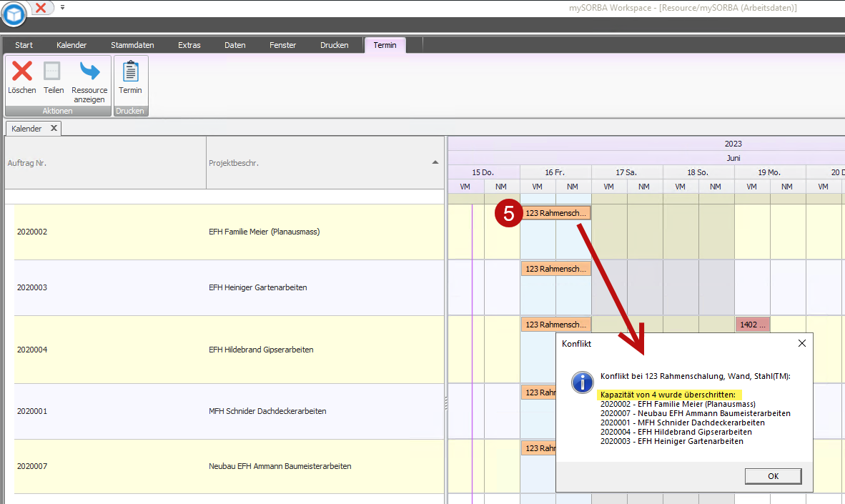
Task: Select the 123 Rahm appointment in row 2020007
Action: tap(538, 448)
